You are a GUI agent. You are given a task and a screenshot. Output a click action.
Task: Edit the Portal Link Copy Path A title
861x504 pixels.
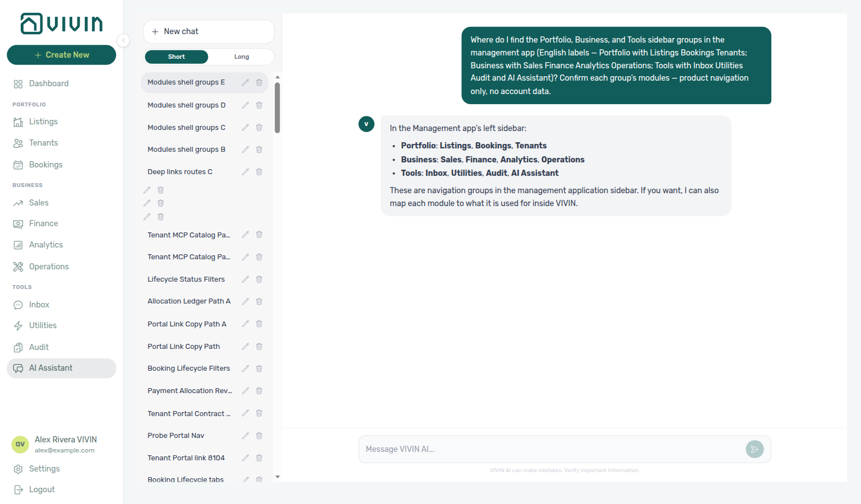pos(245,324)
